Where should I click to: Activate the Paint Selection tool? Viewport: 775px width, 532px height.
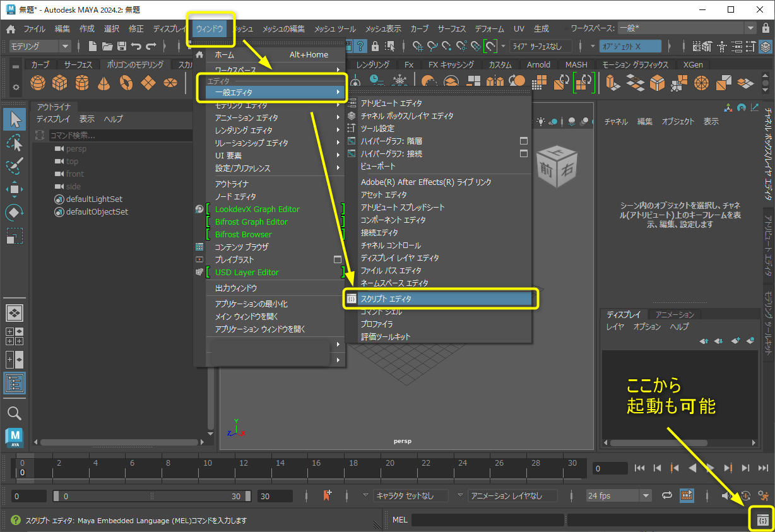[x=15, y=167]
